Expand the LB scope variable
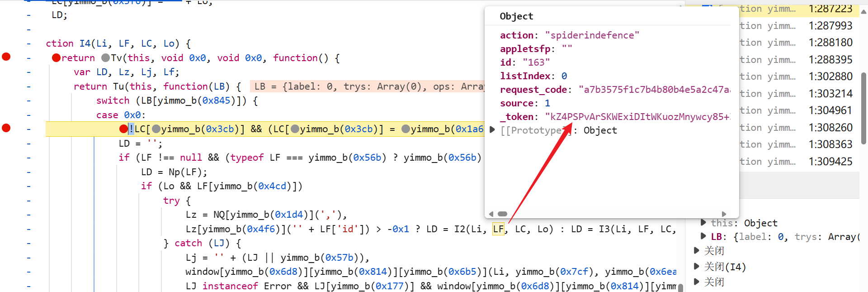 703,236
